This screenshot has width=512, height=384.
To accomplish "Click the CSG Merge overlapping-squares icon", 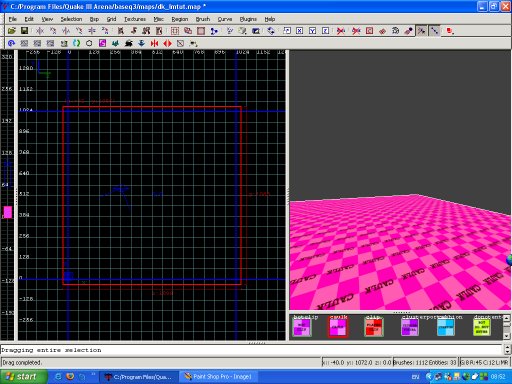I will [x=188, y=31].
